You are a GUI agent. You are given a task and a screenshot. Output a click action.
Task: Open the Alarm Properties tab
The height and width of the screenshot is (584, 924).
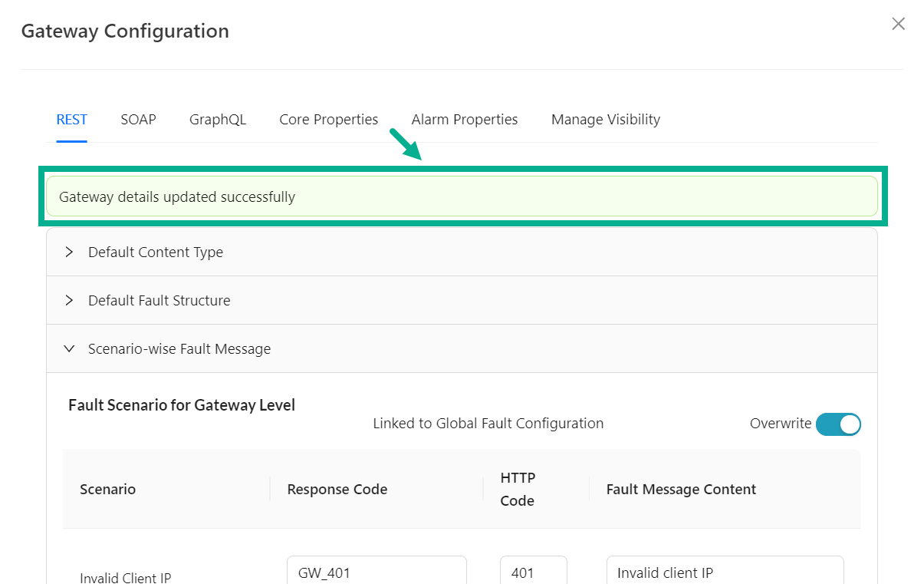tap(464, 120)
